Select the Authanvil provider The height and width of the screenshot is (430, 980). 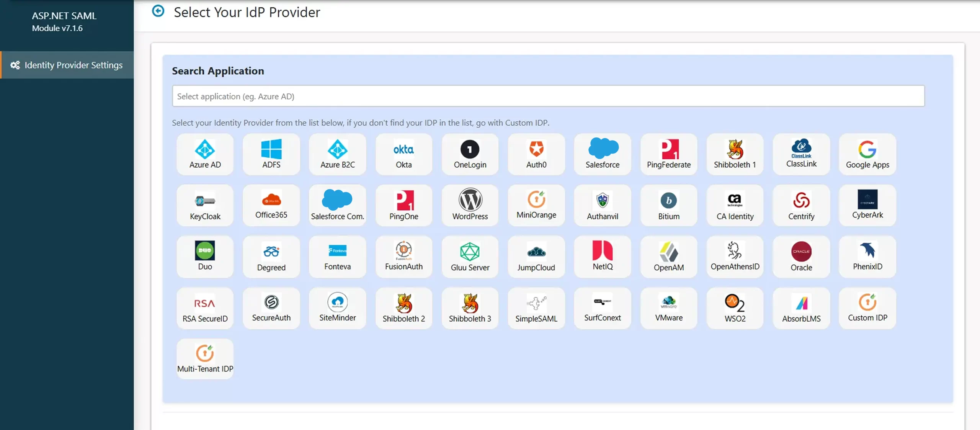coord(602,206)
